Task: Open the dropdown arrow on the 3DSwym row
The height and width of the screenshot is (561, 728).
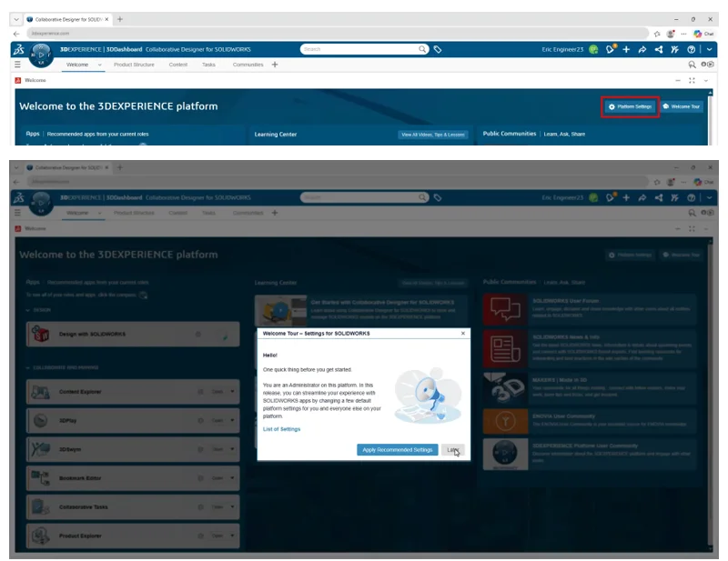Action: (x=232, y=449)
